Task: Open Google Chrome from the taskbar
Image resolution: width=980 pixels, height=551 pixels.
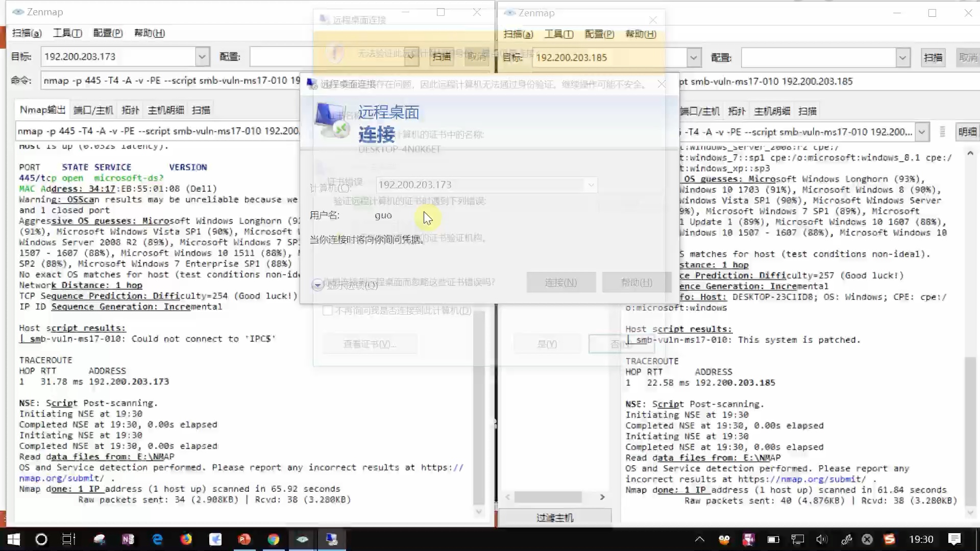Action: coord(274,539)
